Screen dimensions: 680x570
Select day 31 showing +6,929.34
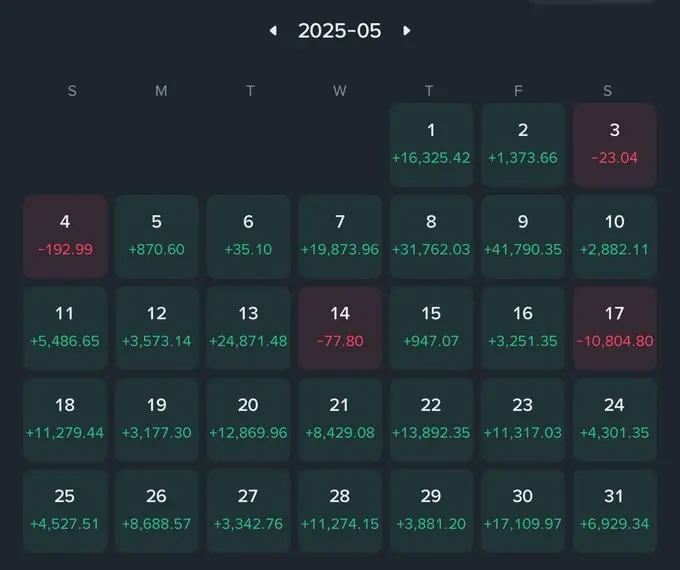(615, 511)
